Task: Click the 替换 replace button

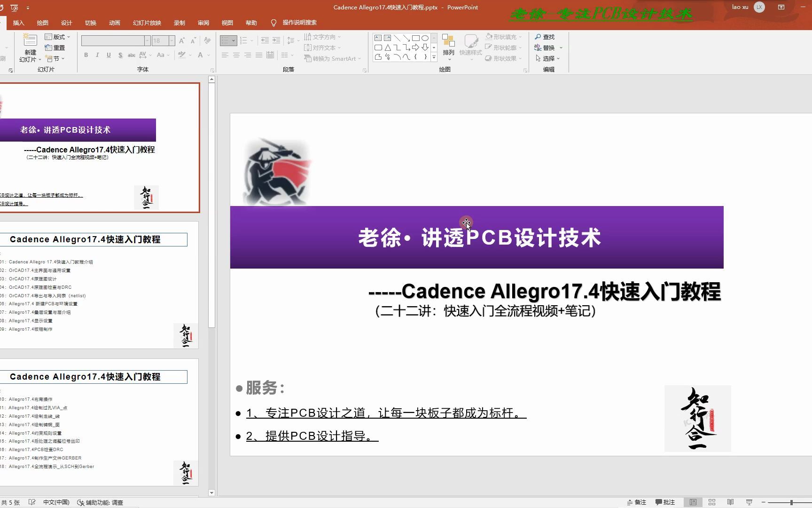Action: point(545,48)
